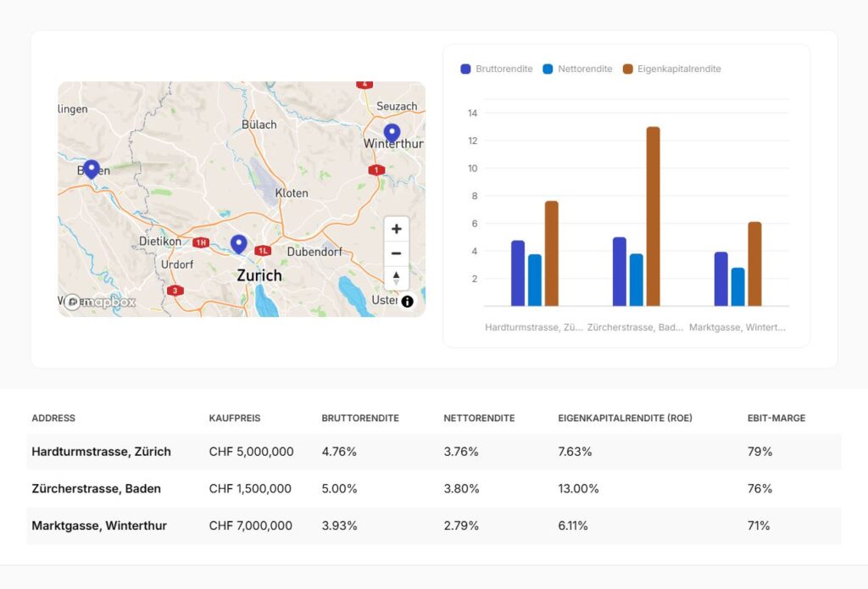This screenshot has width=868, height=589.
Task: Click the Address column header
Action: tap(53, 418)
